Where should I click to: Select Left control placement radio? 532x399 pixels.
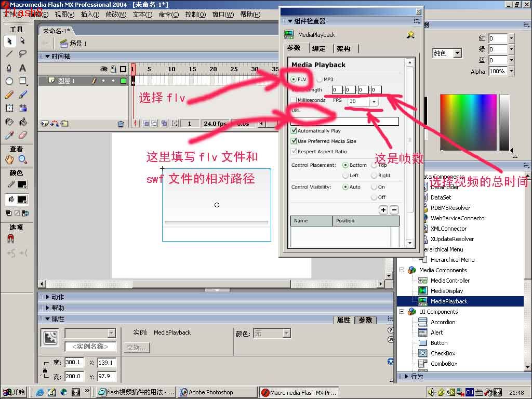[x=345, y=176]
